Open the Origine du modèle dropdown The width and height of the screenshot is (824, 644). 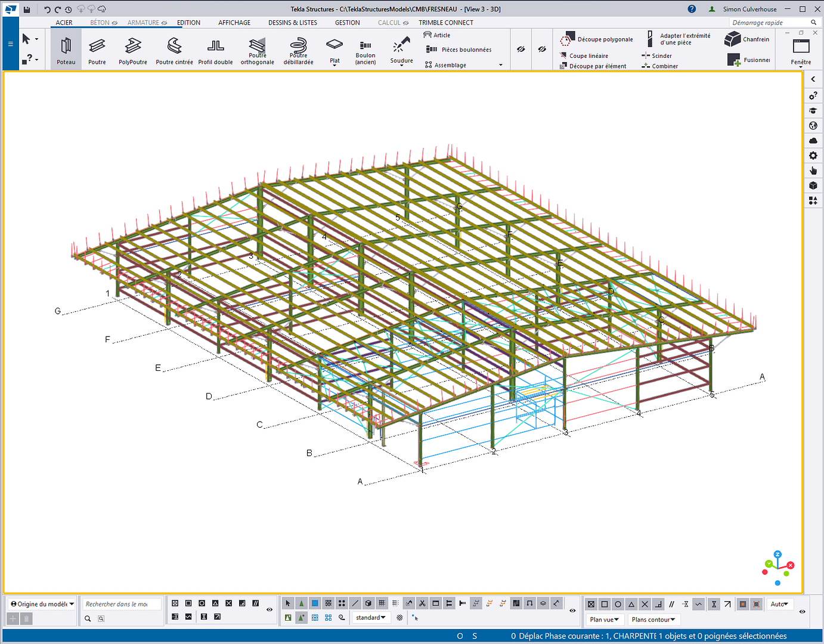coord(42,604)
